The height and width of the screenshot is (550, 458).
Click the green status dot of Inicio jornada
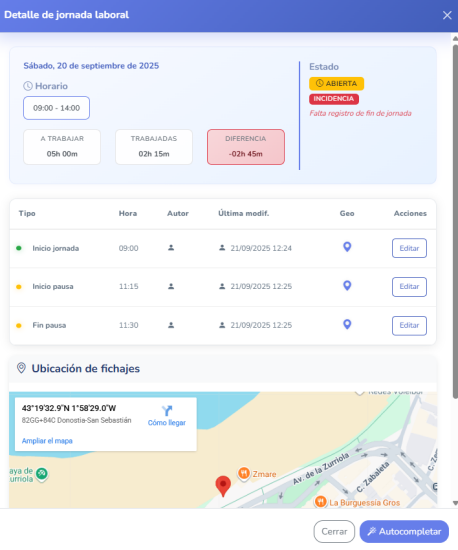tap(19, 248)
